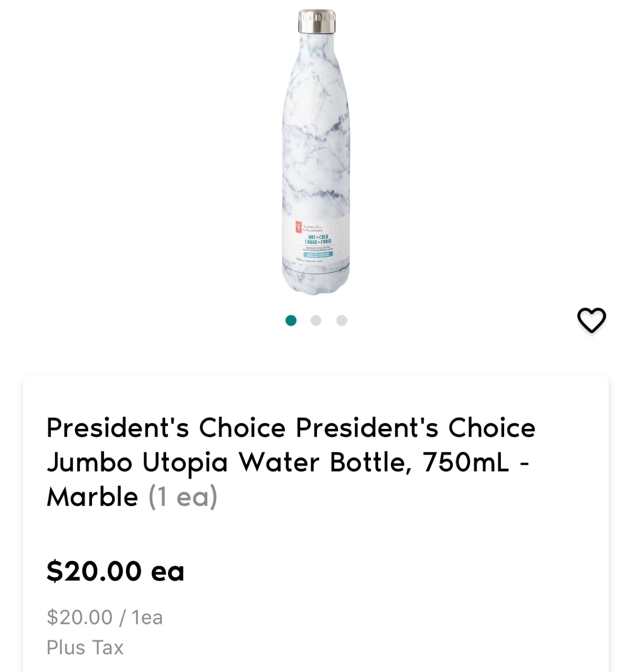Screen dimensions: 632x672
Task: Click the Jumbo Utopia Water Bottle name
Action: [x=229, y=462]
